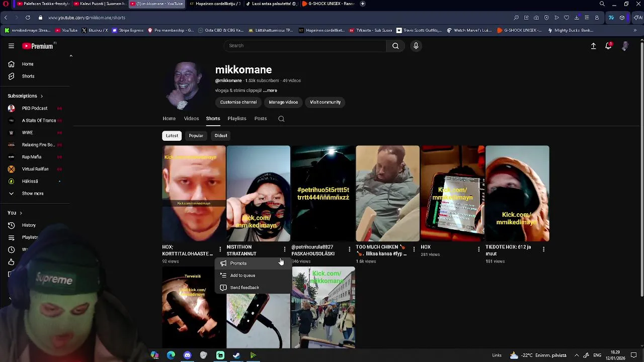Open the TOO MUCH CHIKEN short thumbnail
Image resolution: width=644 pixels, height=362 pixels.
[388, 194]
